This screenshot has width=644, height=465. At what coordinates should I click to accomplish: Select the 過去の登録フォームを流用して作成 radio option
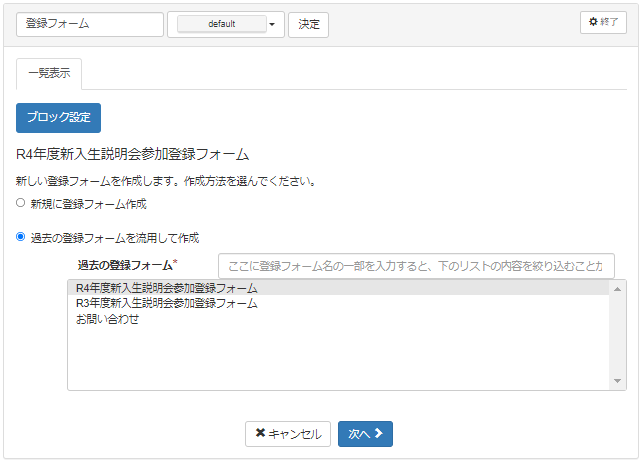click(21, 238)
